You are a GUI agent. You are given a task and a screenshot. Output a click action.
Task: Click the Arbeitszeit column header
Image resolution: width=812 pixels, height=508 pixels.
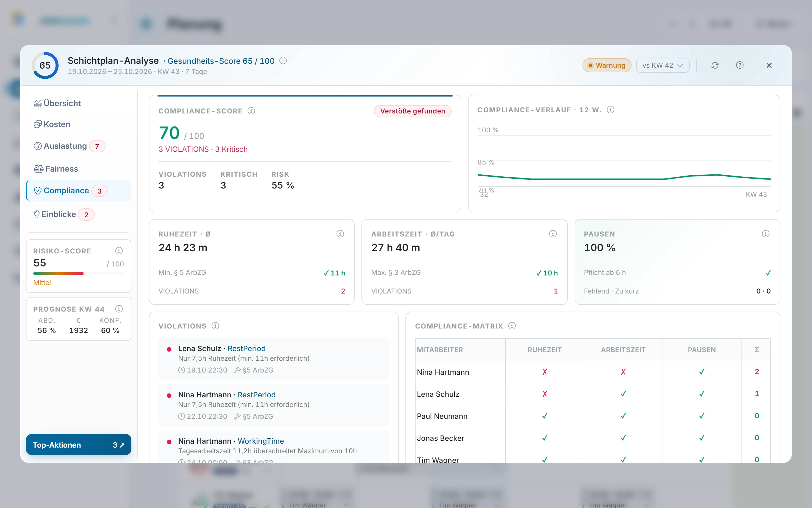click(623, 350)
